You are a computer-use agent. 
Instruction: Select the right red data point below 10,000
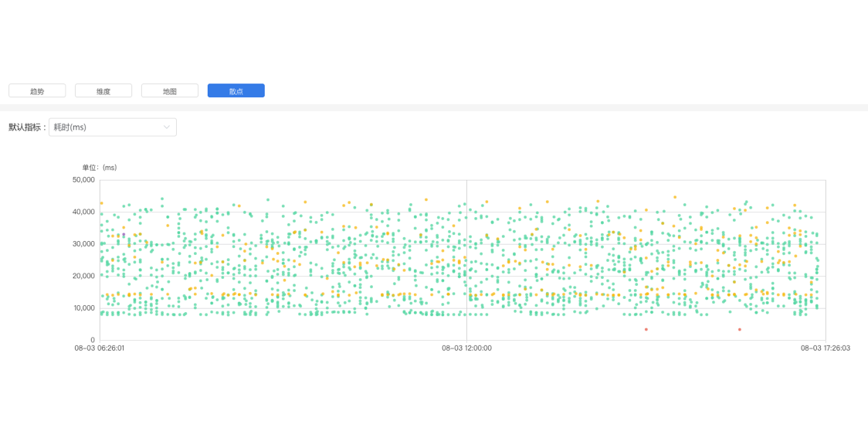pyautogui.click(x=740, y=329)
